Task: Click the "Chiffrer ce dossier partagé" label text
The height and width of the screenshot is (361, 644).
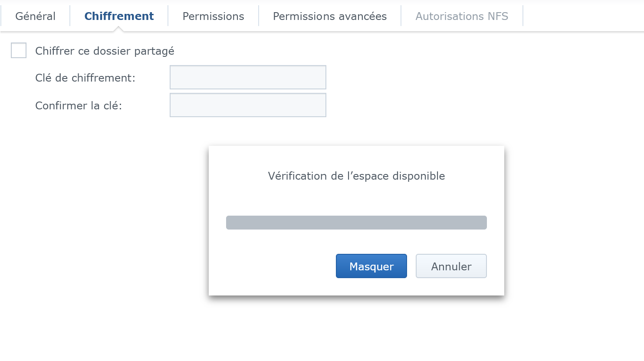Action: tap(105, 51)
